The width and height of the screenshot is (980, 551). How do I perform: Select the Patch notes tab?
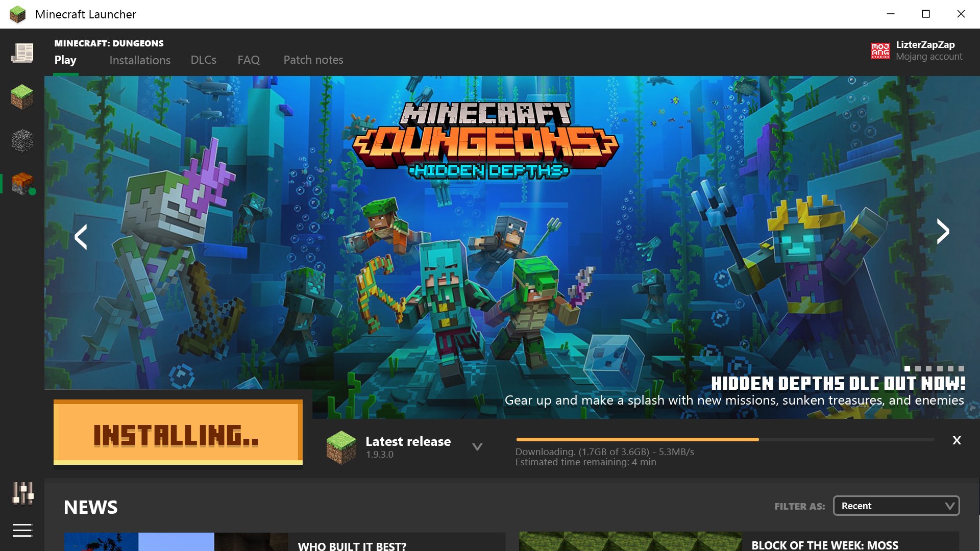pos(313,60)
